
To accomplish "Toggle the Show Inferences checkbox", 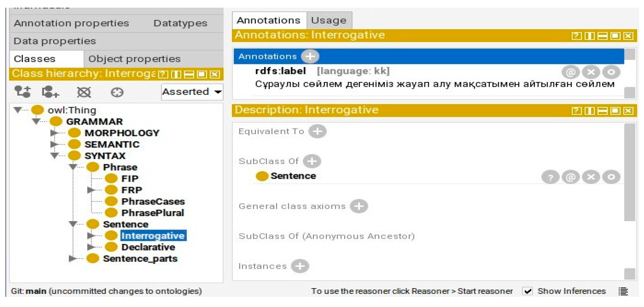I will [x=528, y=291].
